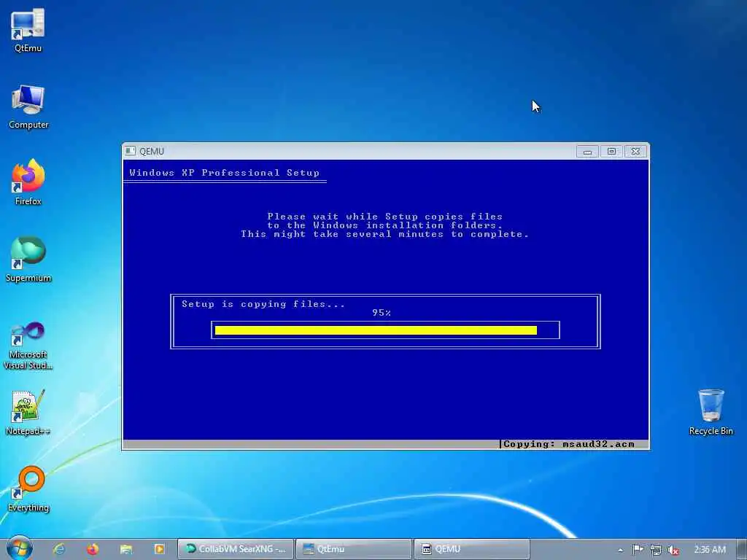Launch Firefox from the taskbar
Image resolution: width=747 pixels, height=560 pixels.
(x=93, y=549)
